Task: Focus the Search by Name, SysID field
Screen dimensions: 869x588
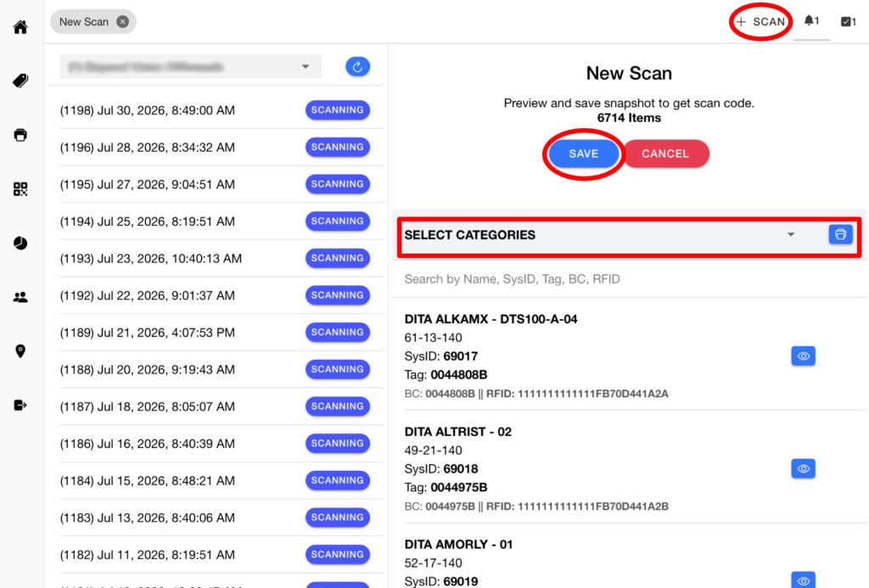Action: (x=629, y=279)
